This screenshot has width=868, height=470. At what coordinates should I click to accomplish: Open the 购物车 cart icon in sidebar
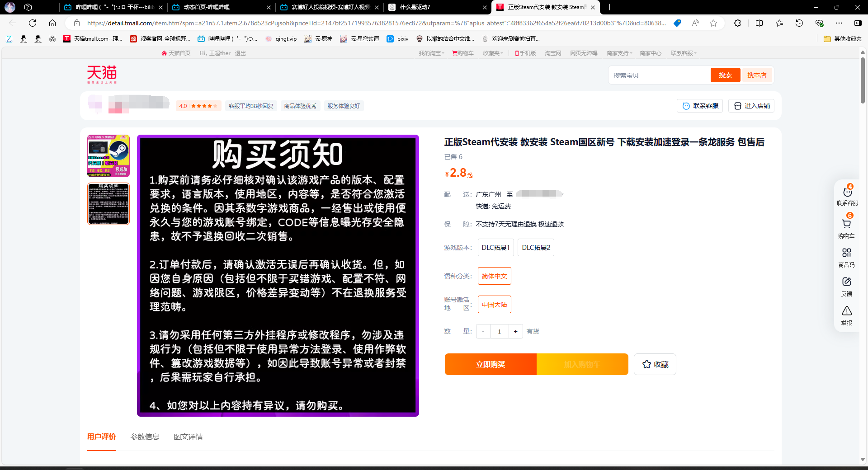tap(846, 225)
